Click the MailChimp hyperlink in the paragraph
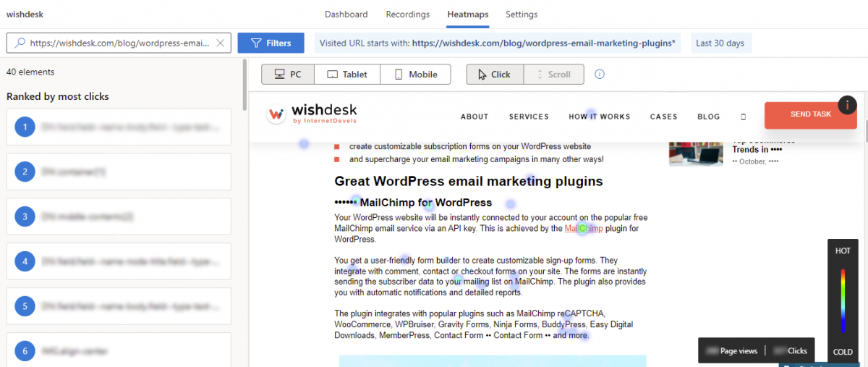The image size is (868, 367). tap(584, 229)
